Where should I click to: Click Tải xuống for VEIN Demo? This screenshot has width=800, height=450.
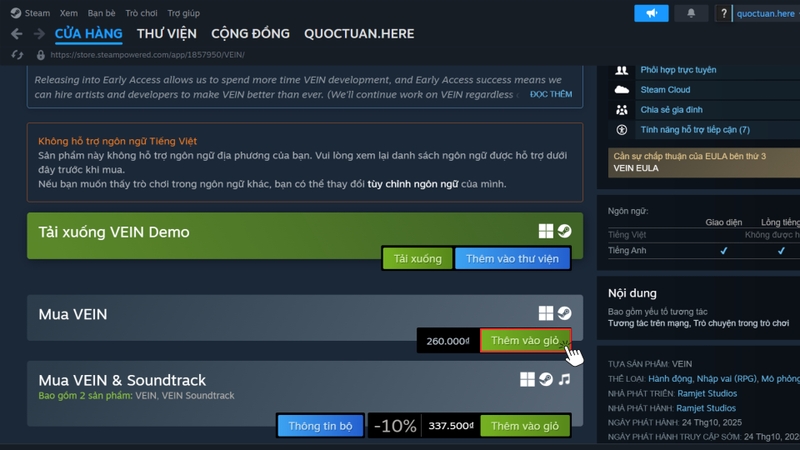click(x=417, y=259)
